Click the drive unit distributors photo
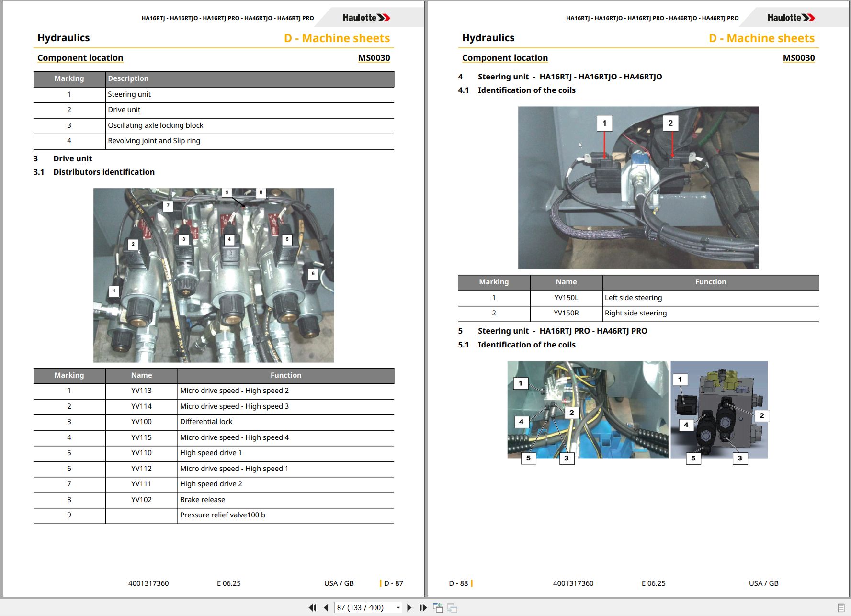Image resolution: width=851 pixels, height=616 pixels. (x=214, y=275)
